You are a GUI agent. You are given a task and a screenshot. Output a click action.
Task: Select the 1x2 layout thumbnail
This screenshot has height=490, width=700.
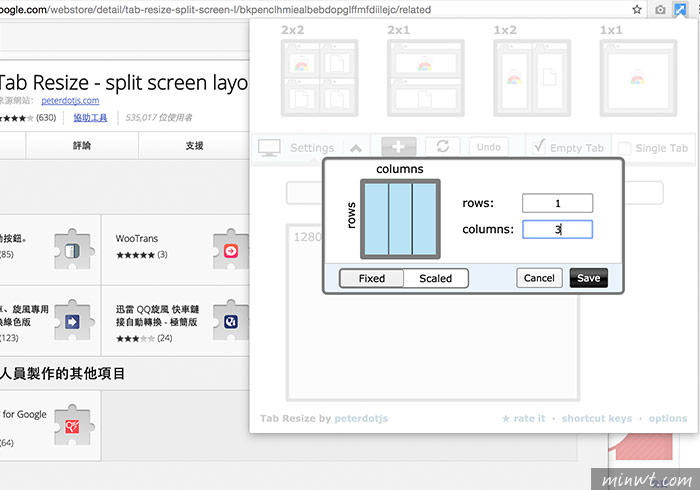(x=532, y=78)
